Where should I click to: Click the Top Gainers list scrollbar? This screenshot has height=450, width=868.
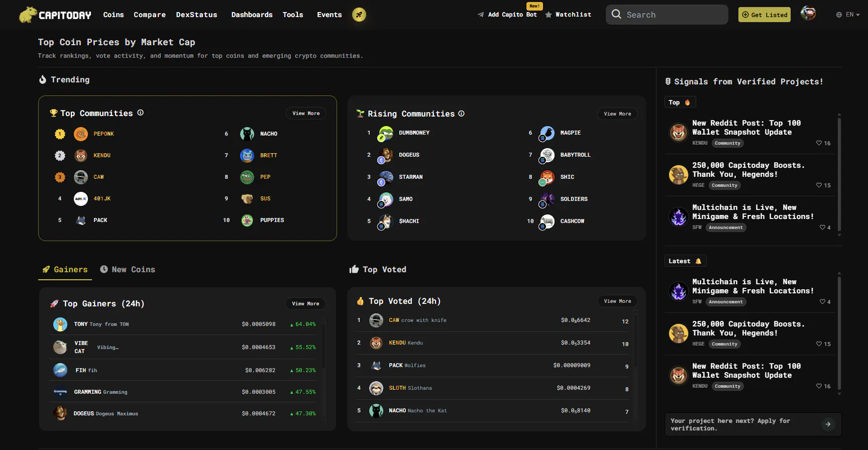click(x=323, y=345)
